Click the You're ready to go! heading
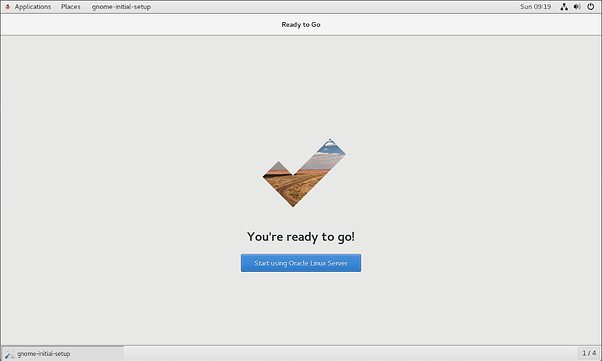Image resolution: width=602 pixels, height=361 pixels. 301,237
